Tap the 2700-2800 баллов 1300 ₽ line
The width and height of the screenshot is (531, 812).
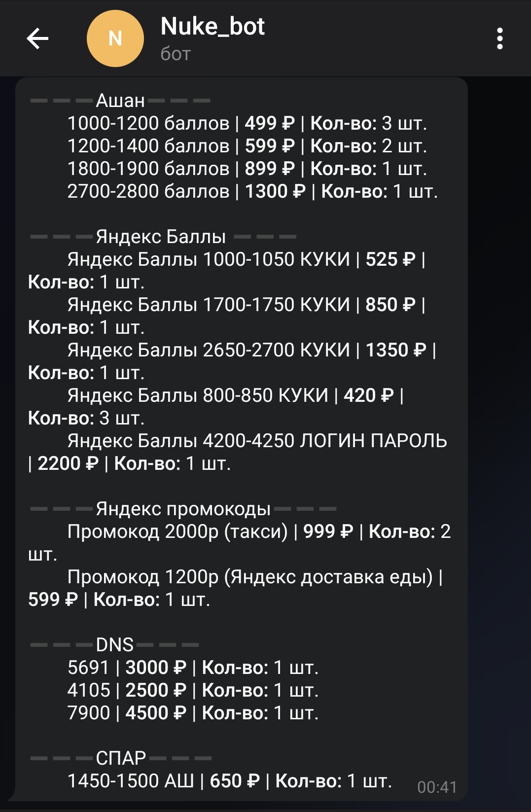[x=252, y=191]
